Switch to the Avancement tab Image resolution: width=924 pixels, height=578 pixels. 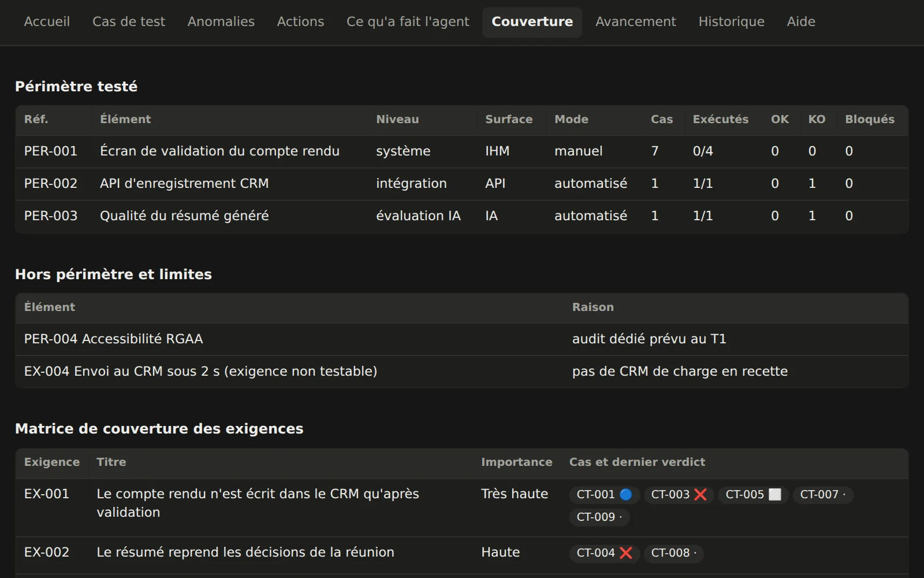(636, 22)
